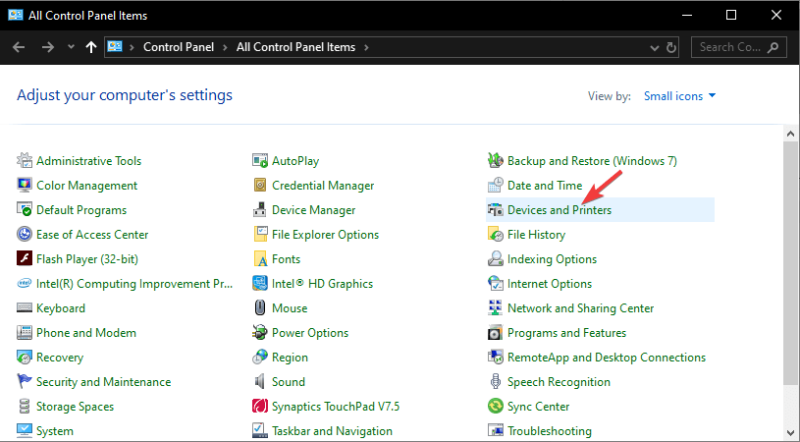Image resolution: width=800 pixels, height=442 pixels.
Task: Expand chevron after All Control Panel Items
Action: click(x=366, y=47)
